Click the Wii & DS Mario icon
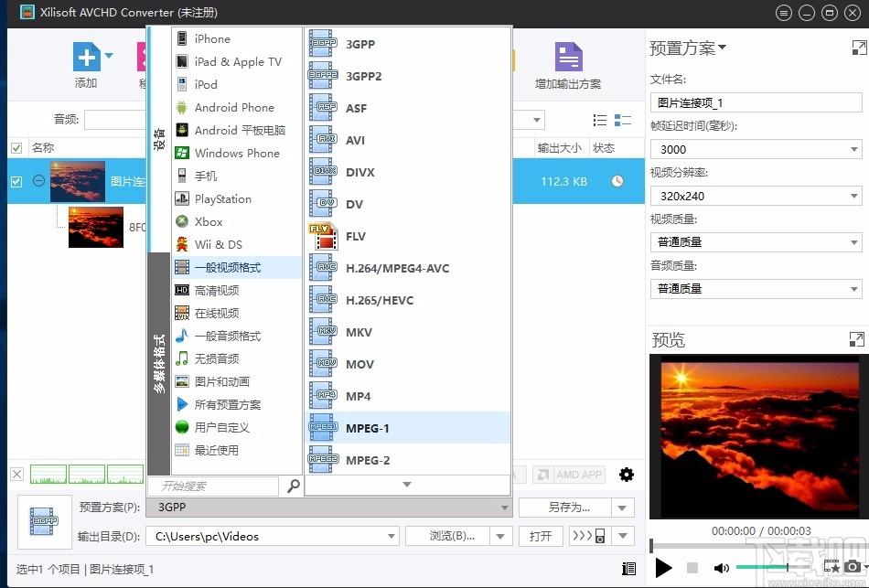 tap(182, 244)
